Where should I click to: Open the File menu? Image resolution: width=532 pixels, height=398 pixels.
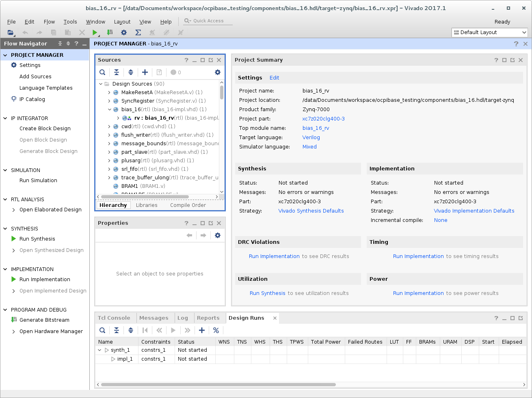[x=11, y=22]
